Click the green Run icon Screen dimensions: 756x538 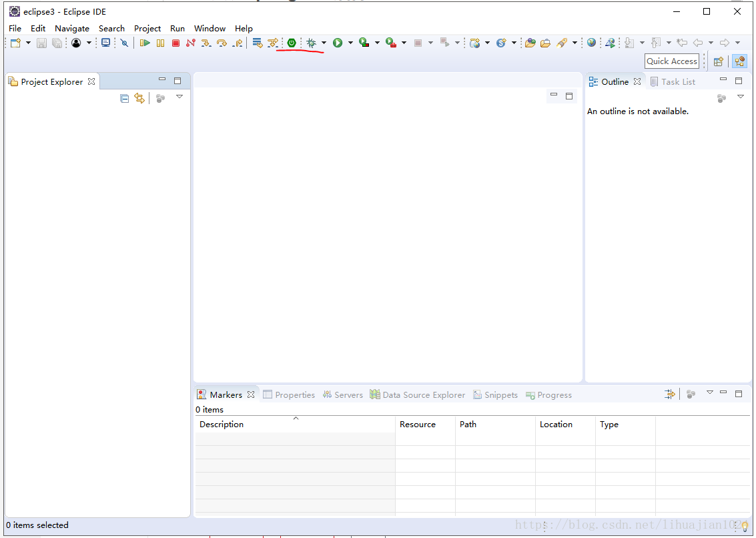(x=338, y=43)
